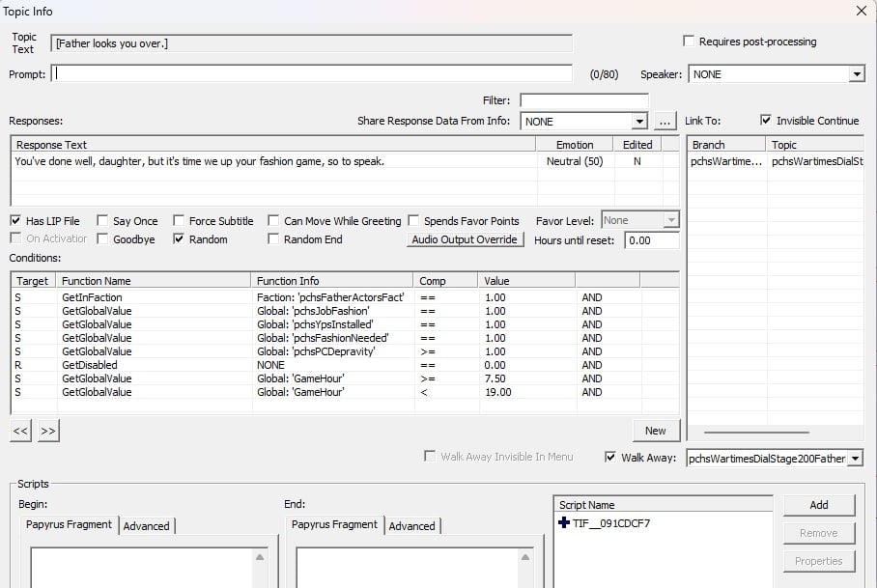Viewport: 877px width, 588px height.
Task: Click the next info >> button
Action: click(x=48, y=431)
